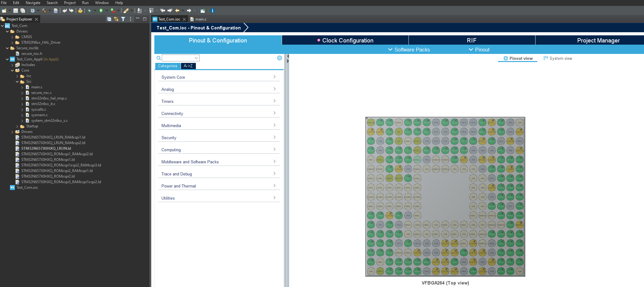
Task: Enable Link with Editor in Project Explorer
Action: point(116,19)
